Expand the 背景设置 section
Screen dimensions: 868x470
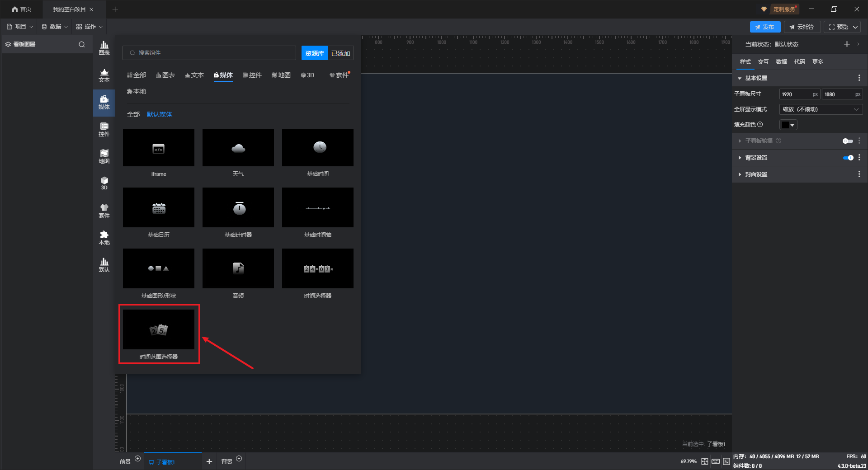(x=740, y=158)
